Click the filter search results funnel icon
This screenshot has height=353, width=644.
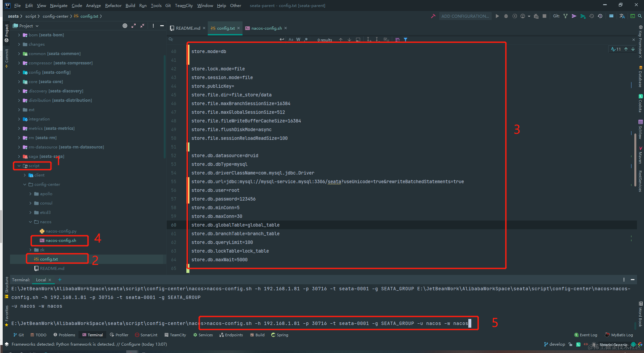tap(406, 39)
